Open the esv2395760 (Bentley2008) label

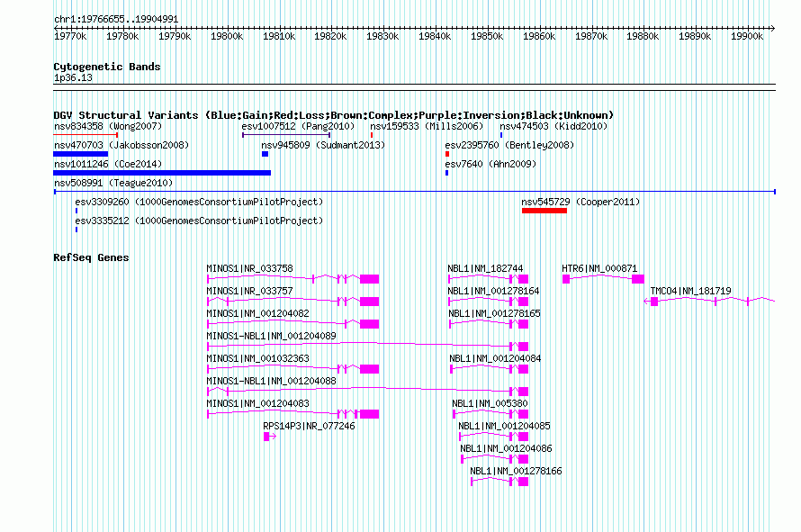(509, 145)
